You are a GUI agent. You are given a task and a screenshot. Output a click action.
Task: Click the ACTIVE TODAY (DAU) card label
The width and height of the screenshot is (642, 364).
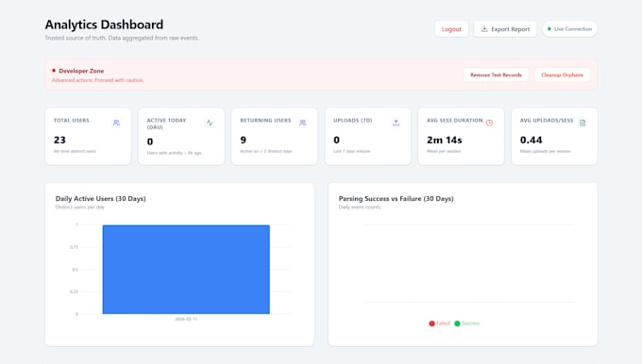tap(166, 124)
